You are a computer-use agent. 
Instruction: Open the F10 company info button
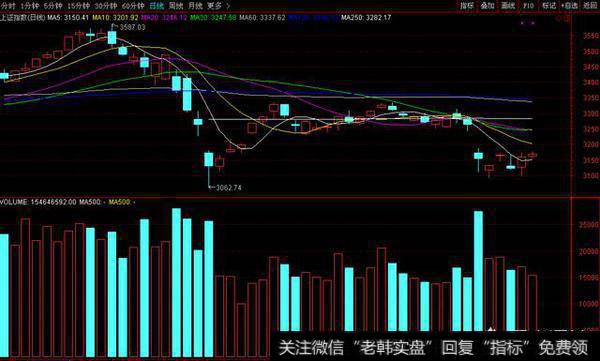tap(528, 5)
